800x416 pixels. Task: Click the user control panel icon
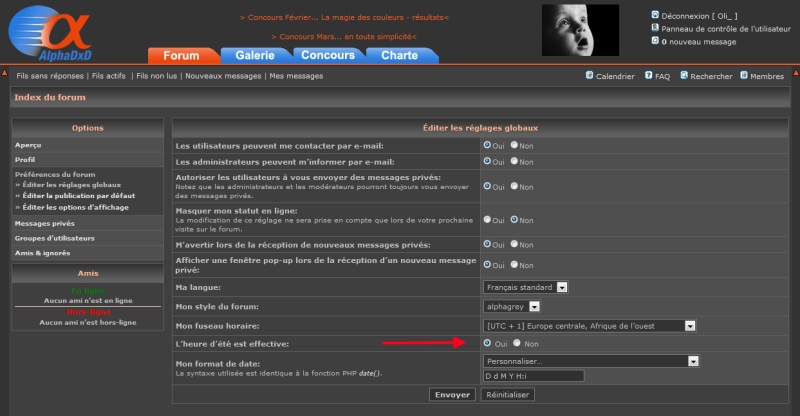coord(655,28)
